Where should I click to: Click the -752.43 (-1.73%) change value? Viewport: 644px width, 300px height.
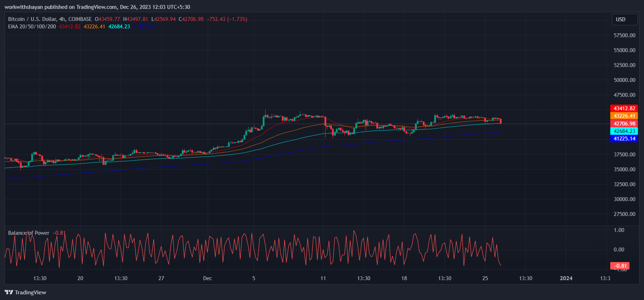[x=227, y=19]
